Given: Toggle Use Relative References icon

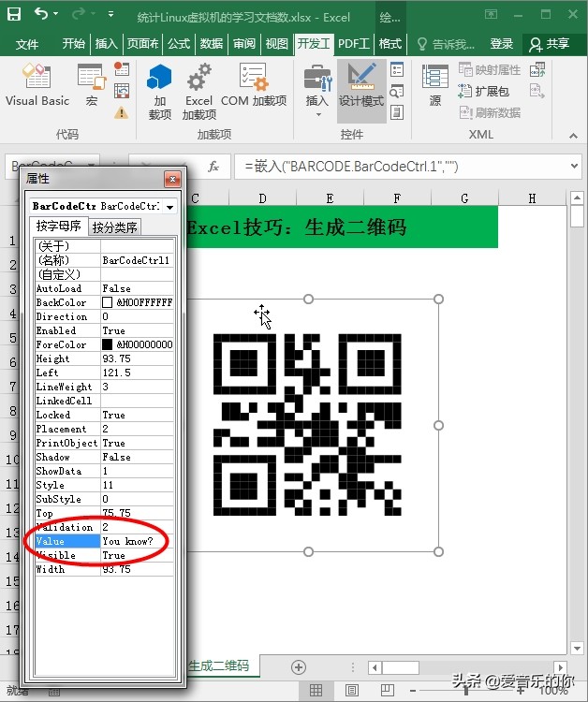Looking at the screenshot, I should pyautogui.click(x=122, y=91).
